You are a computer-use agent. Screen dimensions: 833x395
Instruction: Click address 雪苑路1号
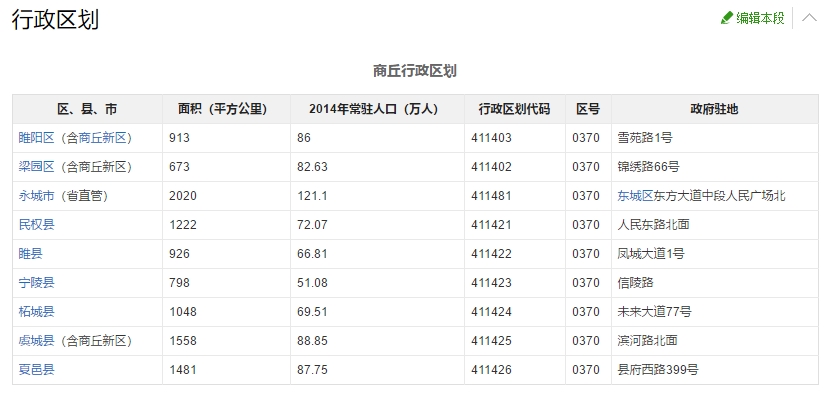pos(645,138)
